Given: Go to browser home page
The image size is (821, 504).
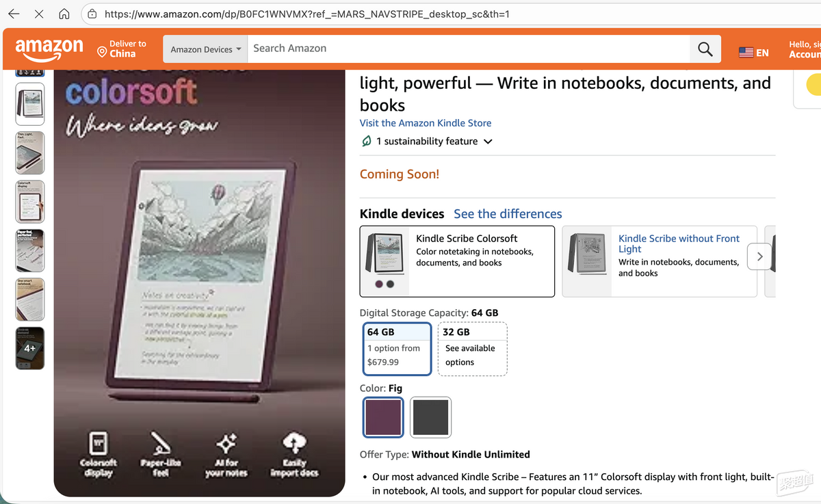Looking at the screenshot, I should (x=64, y=14).
